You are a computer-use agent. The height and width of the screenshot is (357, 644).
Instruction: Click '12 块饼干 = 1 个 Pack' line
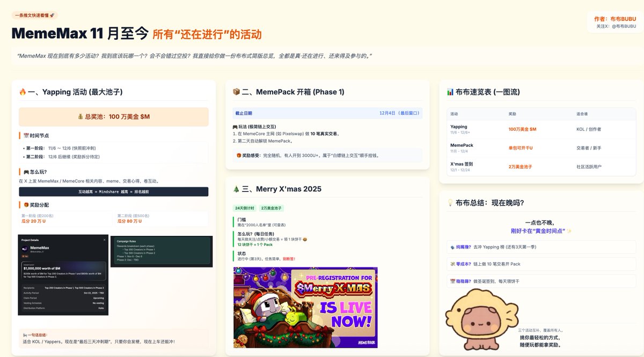tap(255, 244)
